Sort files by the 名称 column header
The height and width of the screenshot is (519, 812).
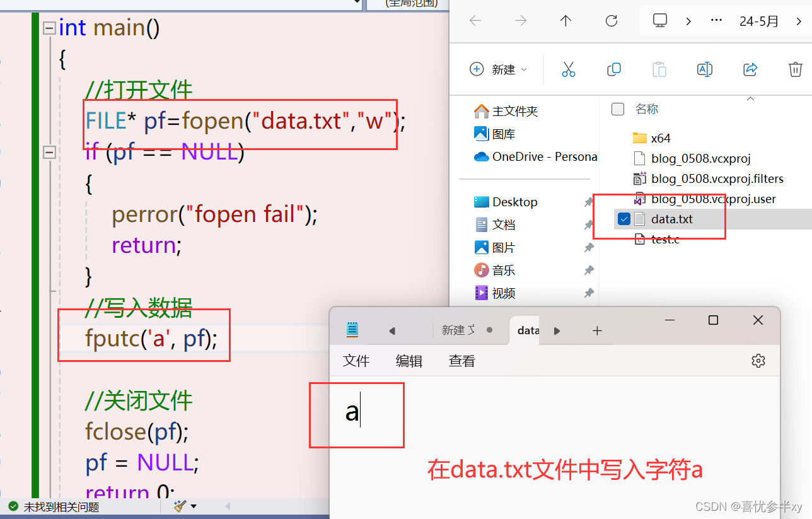coord(646,109)
